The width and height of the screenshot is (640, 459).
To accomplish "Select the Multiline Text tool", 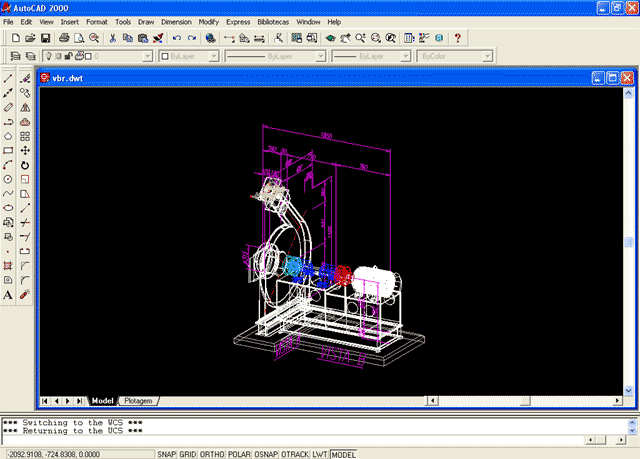I will point(8,295).
